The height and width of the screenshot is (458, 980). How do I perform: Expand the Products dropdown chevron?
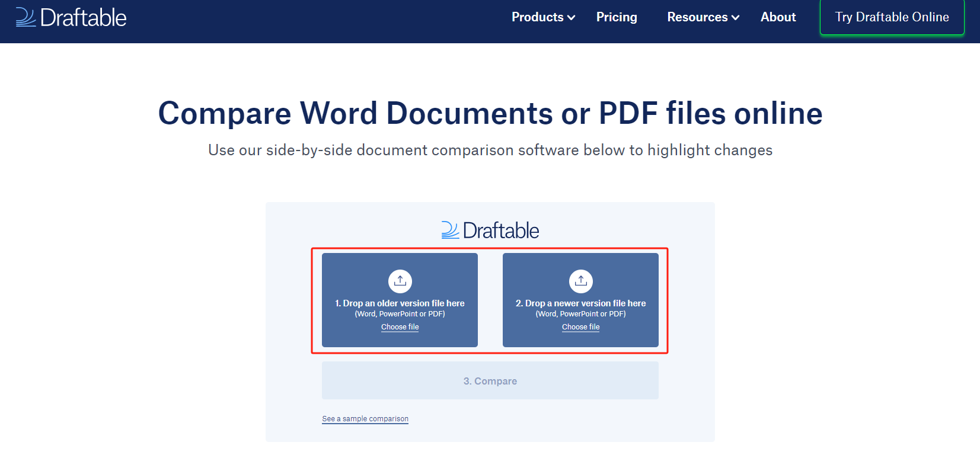572,18
